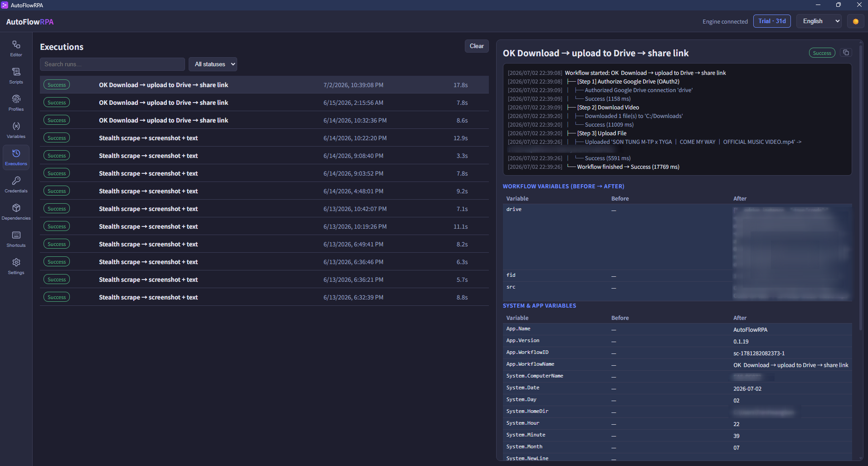Open the Profiles fingerprint section
Image resolution: width=868 pixels, height=466 pixels.
[16, 103]
